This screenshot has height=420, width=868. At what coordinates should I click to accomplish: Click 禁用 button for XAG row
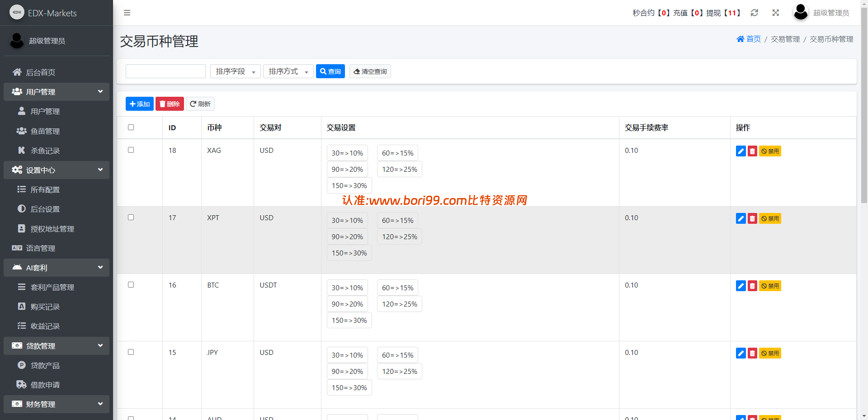tap(770, 151)
